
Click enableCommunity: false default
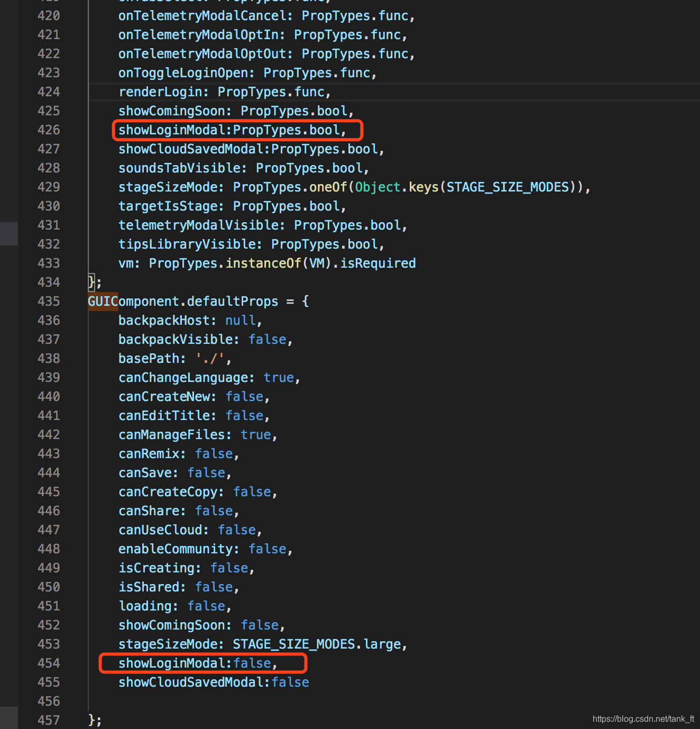tap(206, 549)
